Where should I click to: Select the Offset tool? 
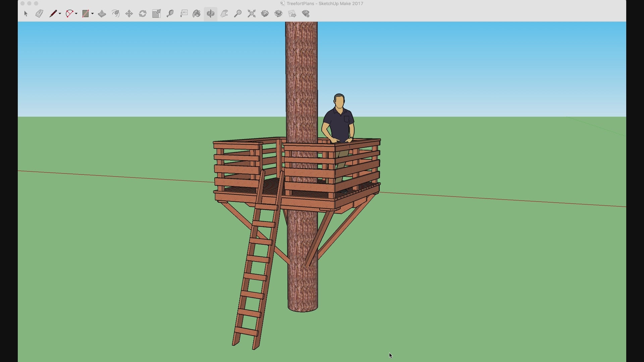[116, 14]
